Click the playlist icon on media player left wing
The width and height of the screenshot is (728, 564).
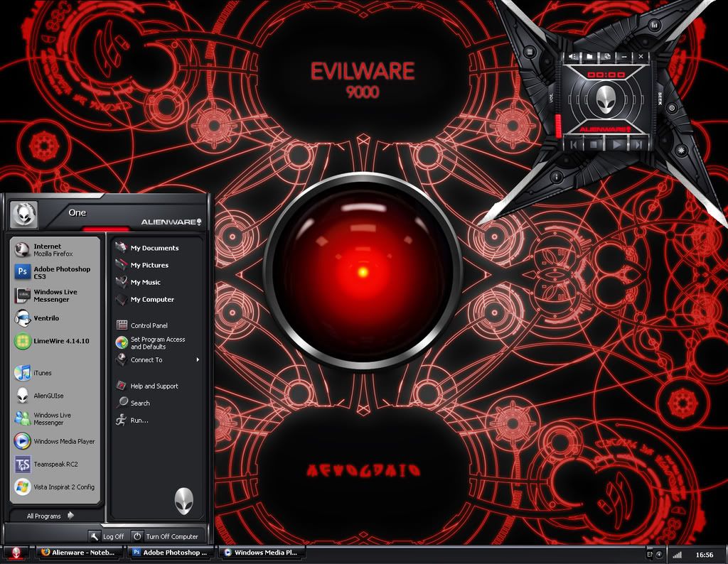click(530, 52)
